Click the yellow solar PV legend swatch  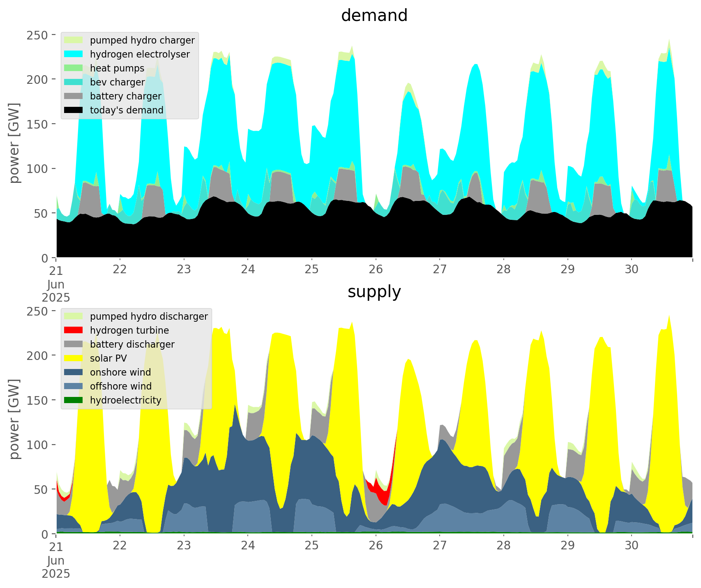[x=74, y=358]
